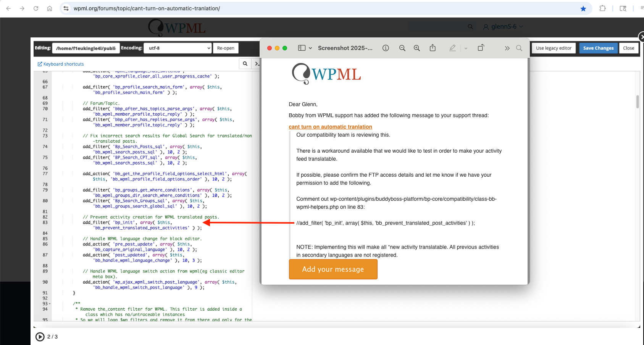The height and width of the screenshot is (345, 644).
Task: Close the file editor
Action: click(628, 48)
